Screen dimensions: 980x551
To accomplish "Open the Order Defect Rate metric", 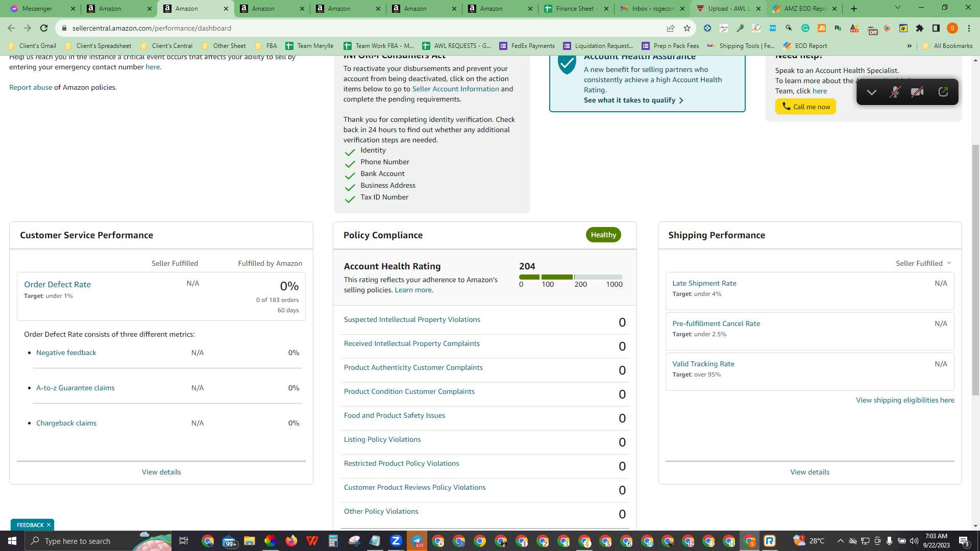I will (57, 284).
